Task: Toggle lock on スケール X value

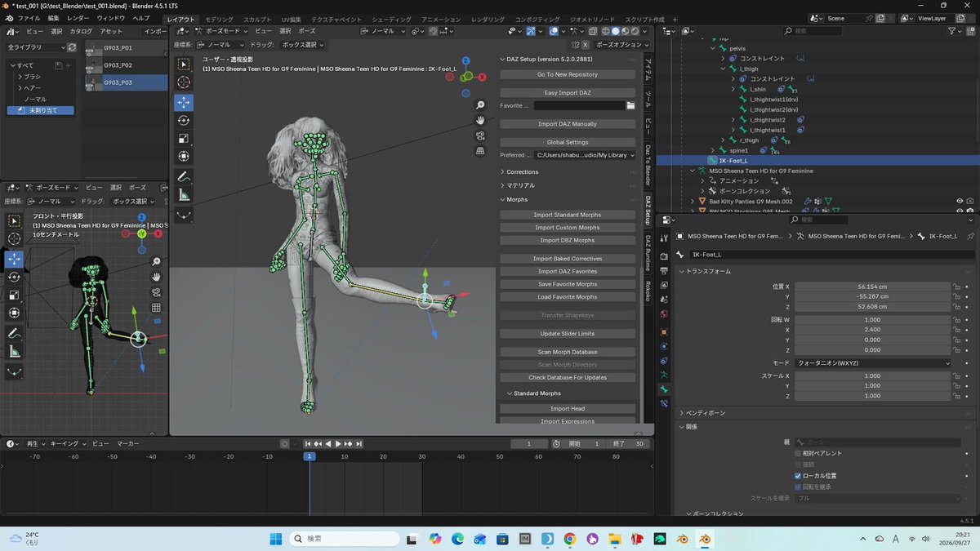Action: pyautogui.click(x=956, y=375)
